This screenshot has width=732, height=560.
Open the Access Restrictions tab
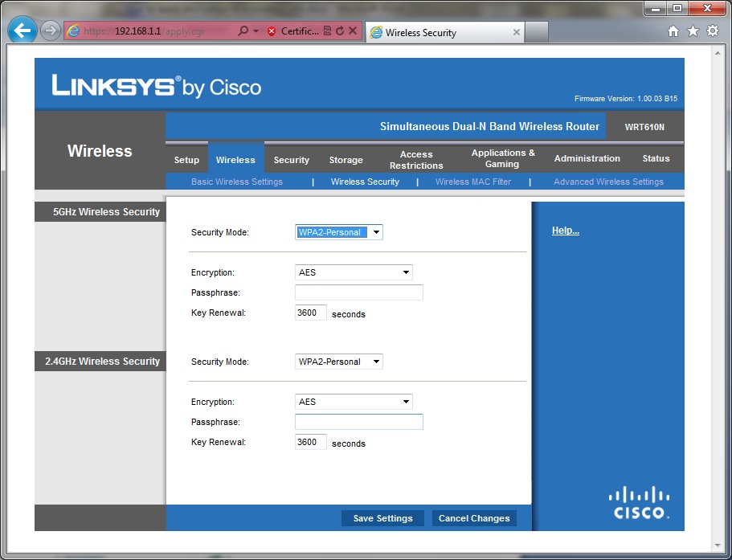(416, 160)
